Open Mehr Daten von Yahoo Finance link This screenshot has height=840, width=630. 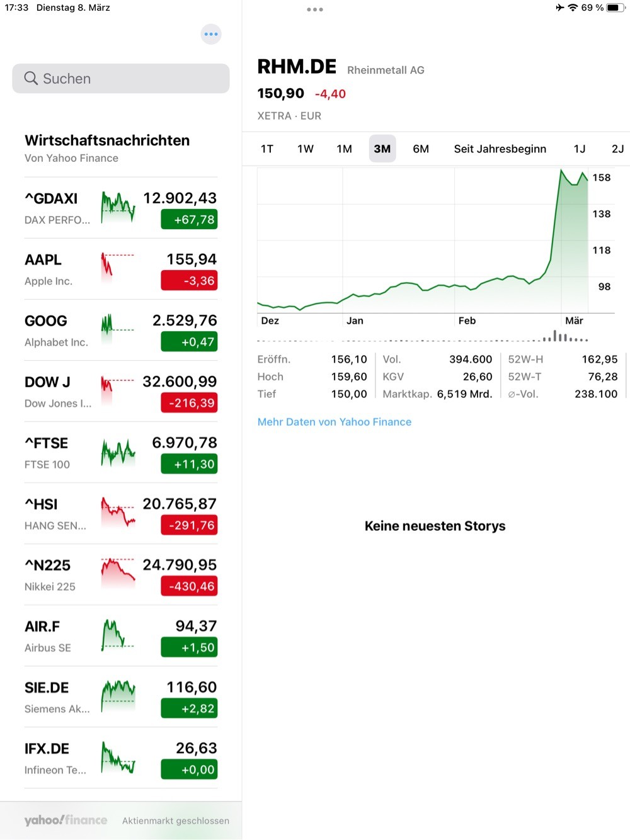coord(335,422)
